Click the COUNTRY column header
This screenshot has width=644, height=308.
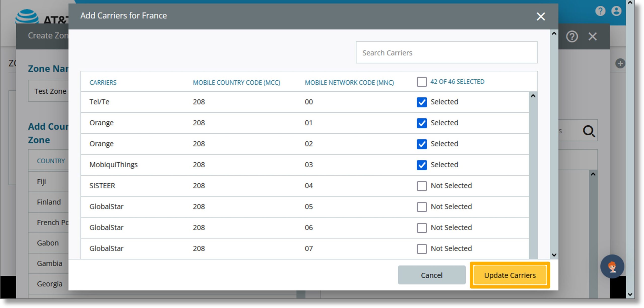51,161
